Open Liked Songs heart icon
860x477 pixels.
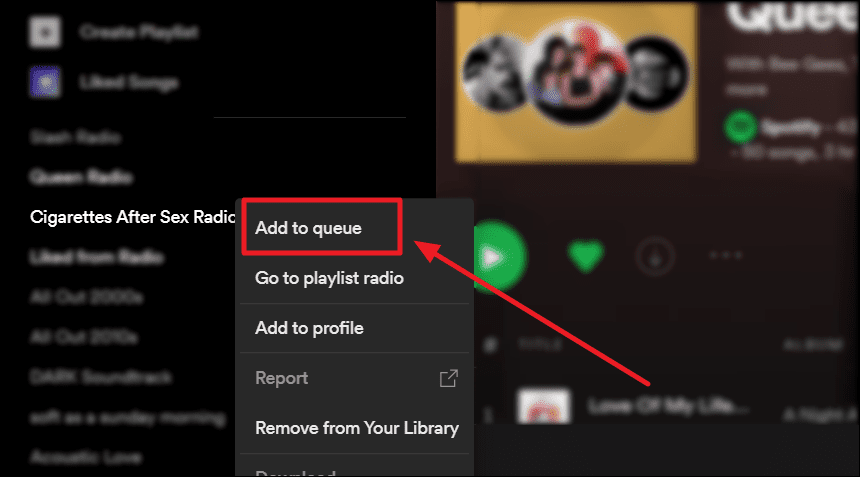point(45,82)
